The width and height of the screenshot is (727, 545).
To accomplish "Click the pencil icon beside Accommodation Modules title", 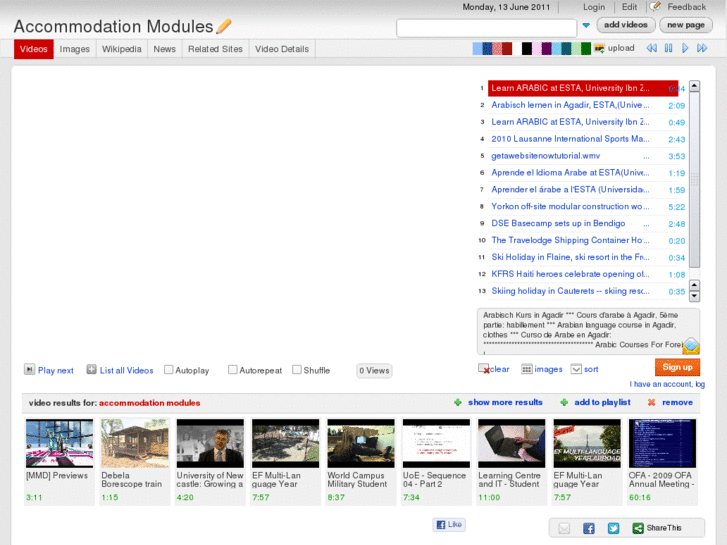I will (x=223, y=26).
